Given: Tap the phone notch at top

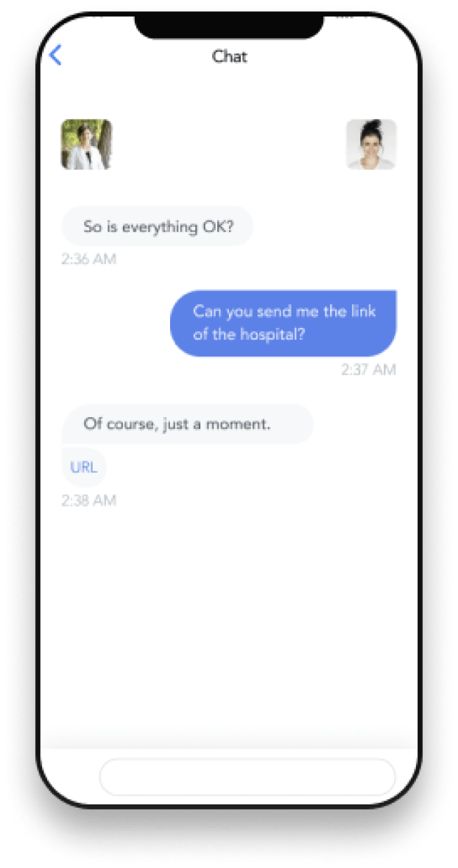Looking at the screenshot, I should (x=229, y=25).
